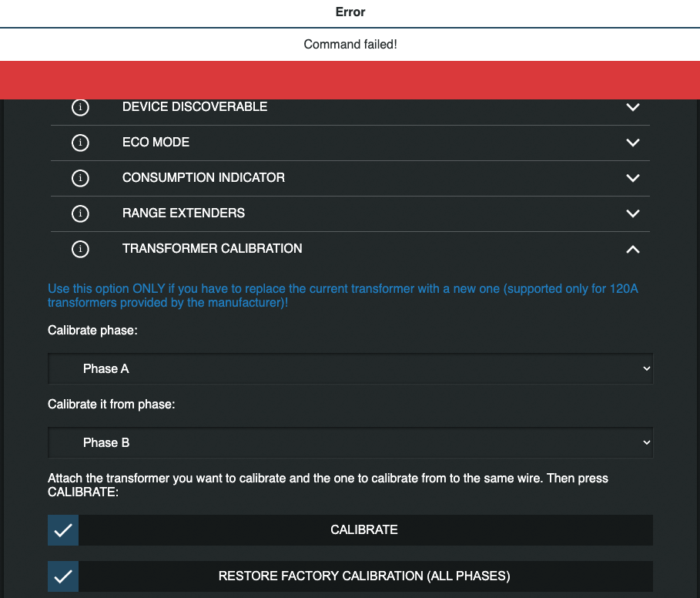Open info icon for Consumption Indicator
Viewport: 700px width, 598px height.
(80, 178)
